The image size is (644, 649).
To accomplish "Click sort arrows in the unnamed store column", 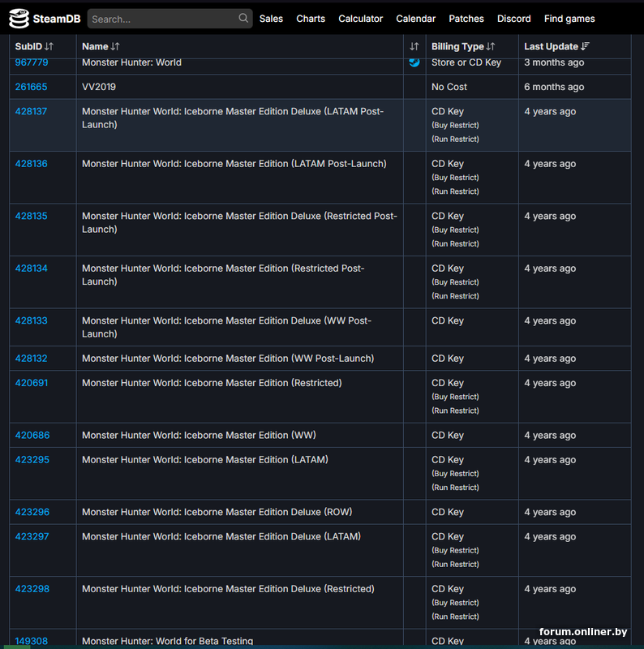I will [414, 47].
